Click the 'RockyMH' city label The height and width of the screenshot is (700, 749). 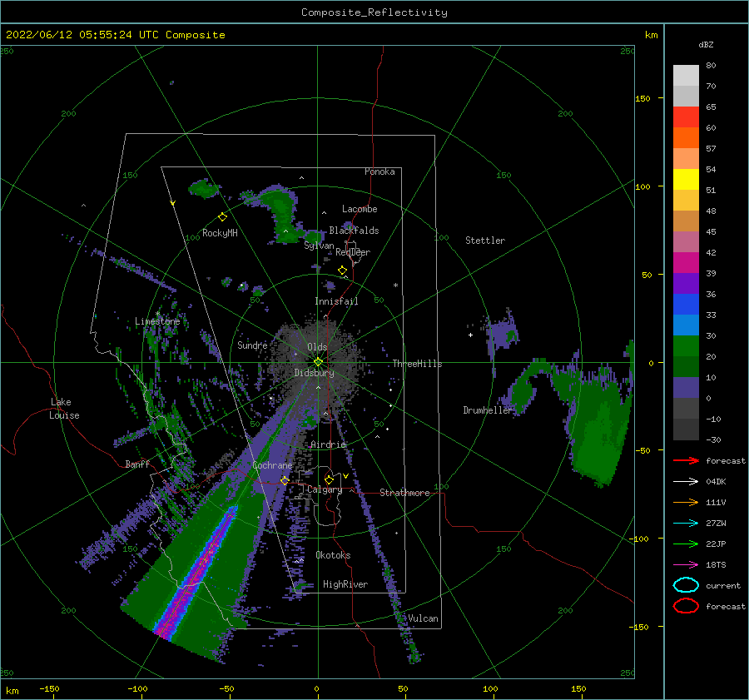click(x=220, y=233)
